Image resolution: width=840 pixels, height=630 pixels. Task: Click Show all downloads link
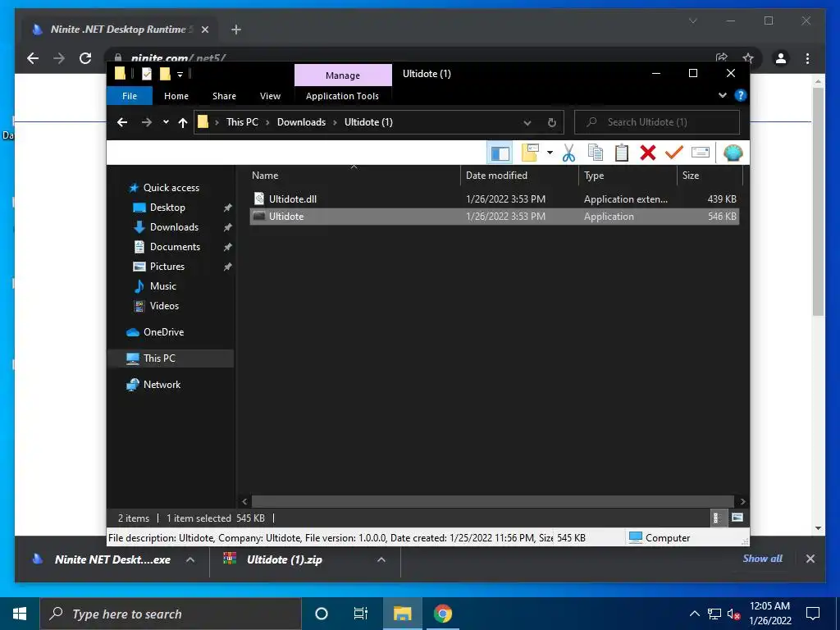[x=762, y=559]
